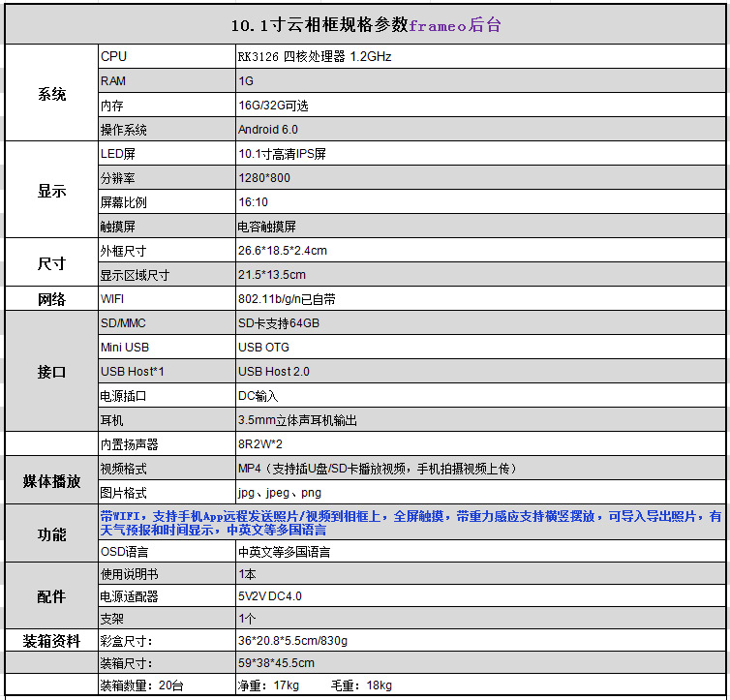This screenshot has width=730, height=700.
Task: Click the '21.5*13.5cm' cell
Action: (x=480, y=274)
